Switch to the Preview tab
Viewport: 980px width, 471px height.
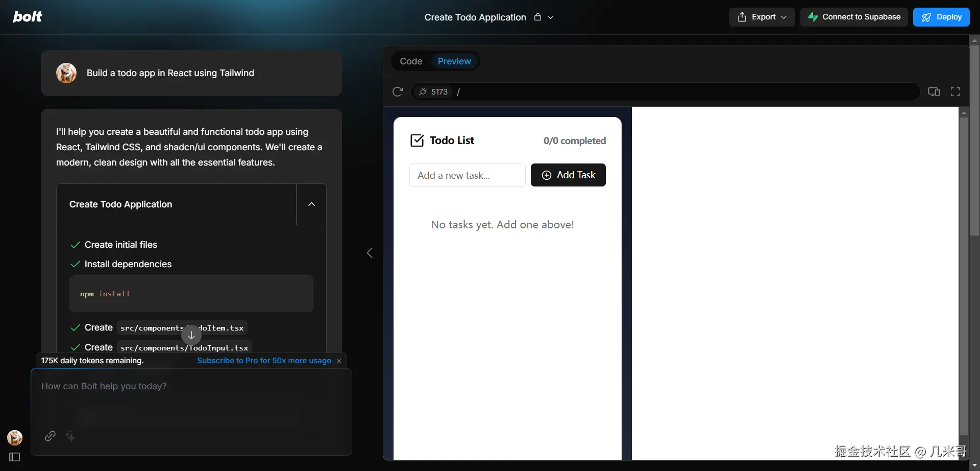[x=454, y=61]
